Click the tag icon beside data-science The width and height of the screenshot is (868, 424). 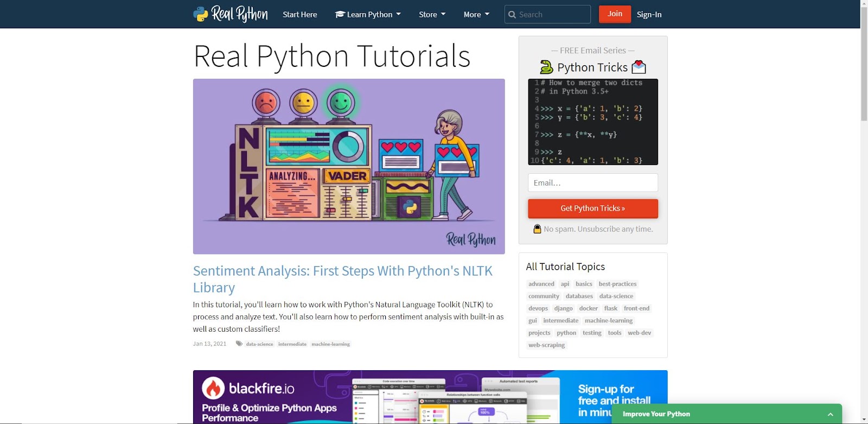(239, 344)
